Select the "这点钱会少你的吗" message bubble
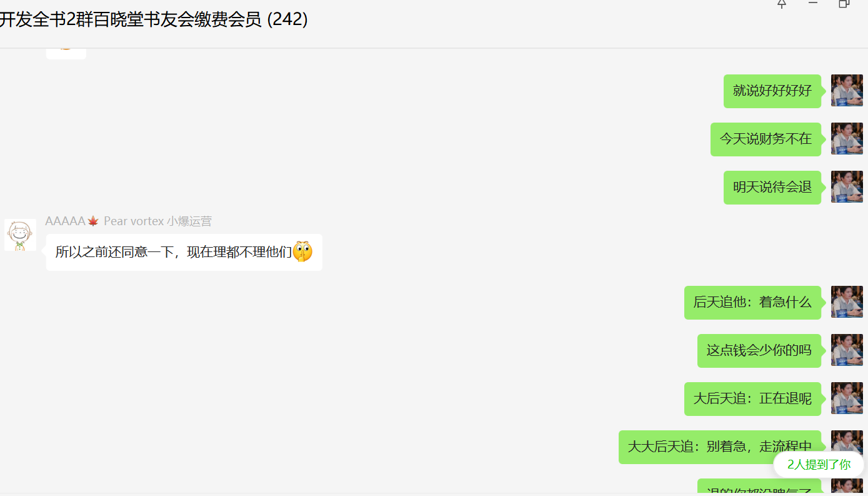The image size is (868, 496). (759, 351)
